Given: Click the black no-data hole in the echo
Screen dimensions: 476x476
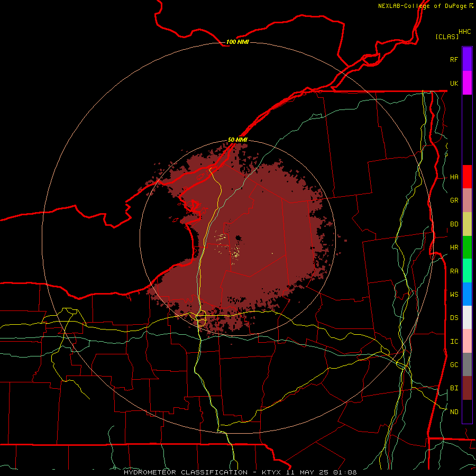Looking at the screenshot, I should (239, 237).
